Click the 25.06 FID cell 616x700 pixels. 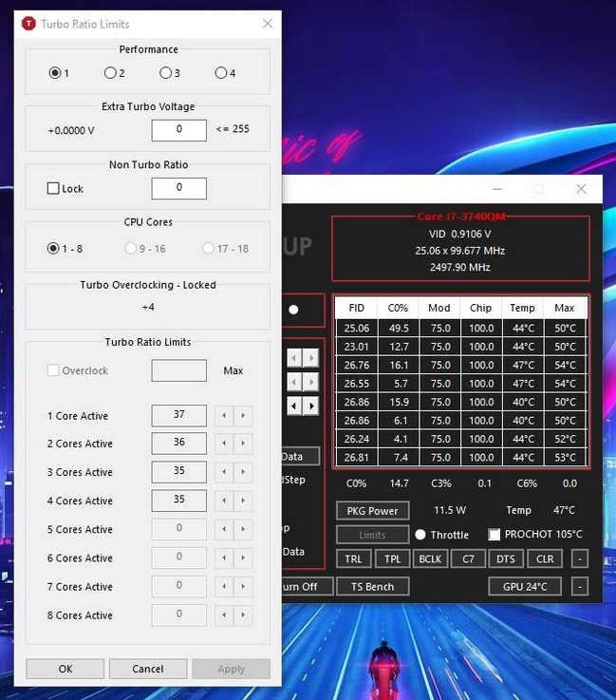click(356, 328)
